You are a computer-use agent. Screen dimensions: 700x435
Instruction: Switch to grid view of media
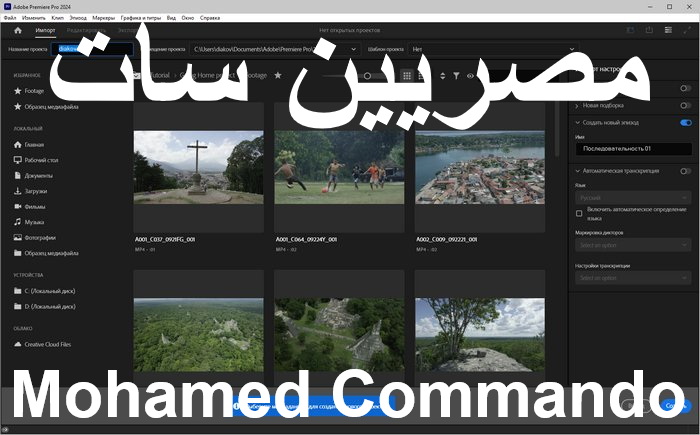click(408, 75)
